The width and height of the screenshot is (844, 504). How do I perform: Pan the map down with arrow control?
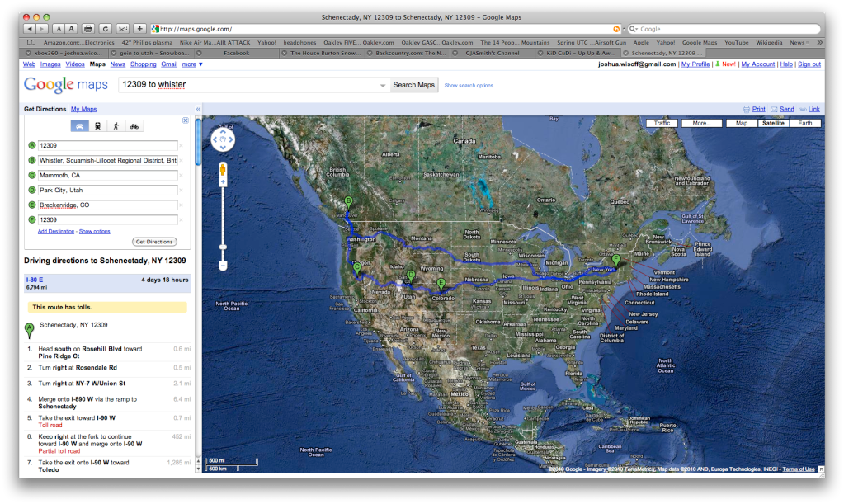(x=223, y=148)
